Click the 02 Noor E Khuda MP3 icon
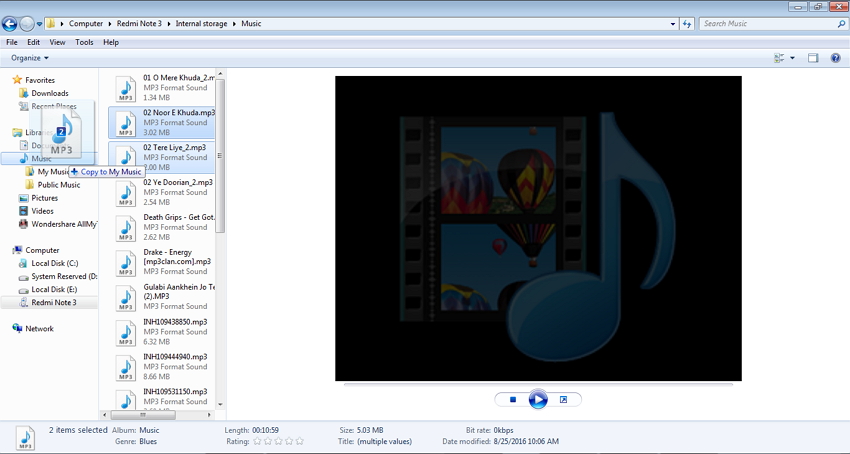The width and height of the screenshot is (850, 454). [126, 123]
